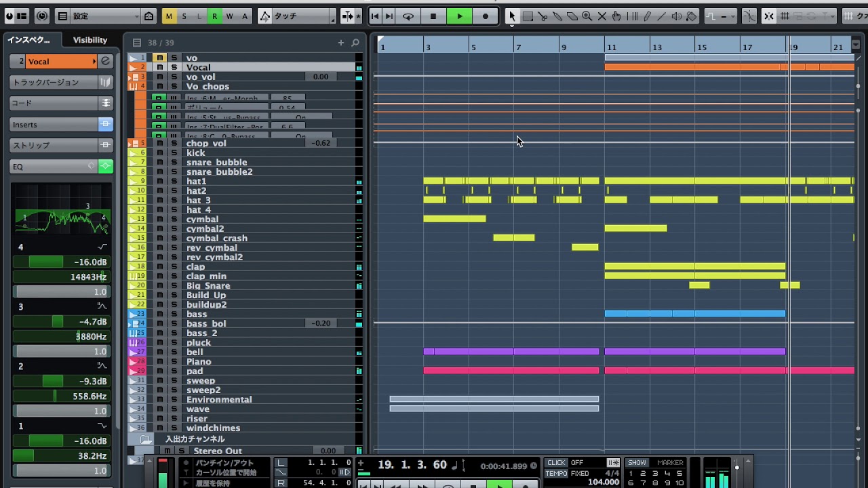The image size is (868, 488).
Task: Select the Zoom magnifier tool
Action: tap(587, 16)
